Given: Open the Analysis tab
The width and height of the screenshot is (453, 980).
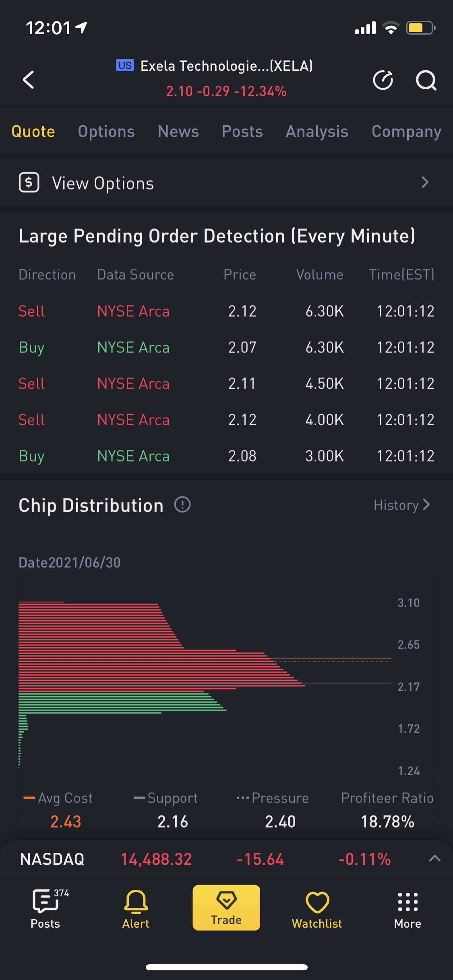Looking at the screenshot, I should click(317, 132).
